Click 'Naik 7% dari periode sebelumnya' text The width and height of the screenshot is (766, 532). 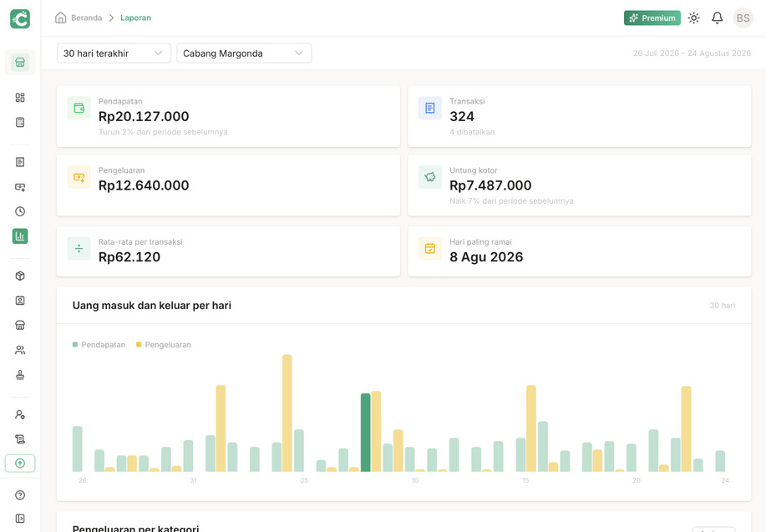click(511, 200)
